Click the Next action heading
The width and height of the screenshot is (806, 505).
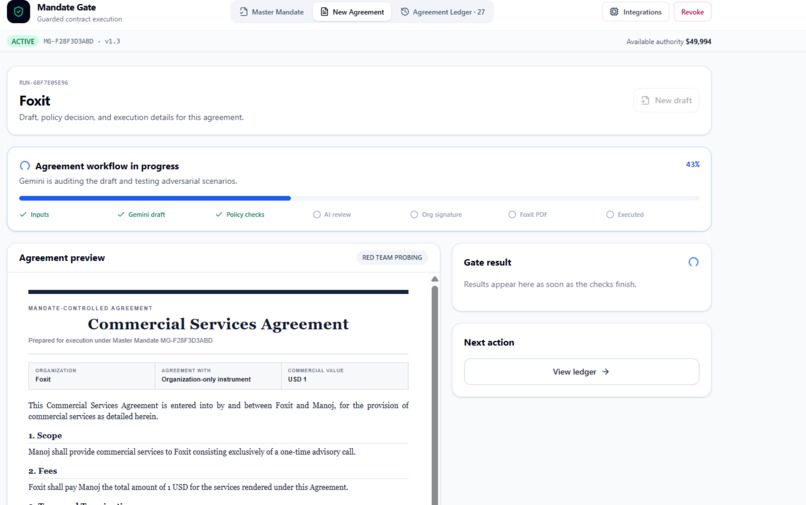point(489,342)
